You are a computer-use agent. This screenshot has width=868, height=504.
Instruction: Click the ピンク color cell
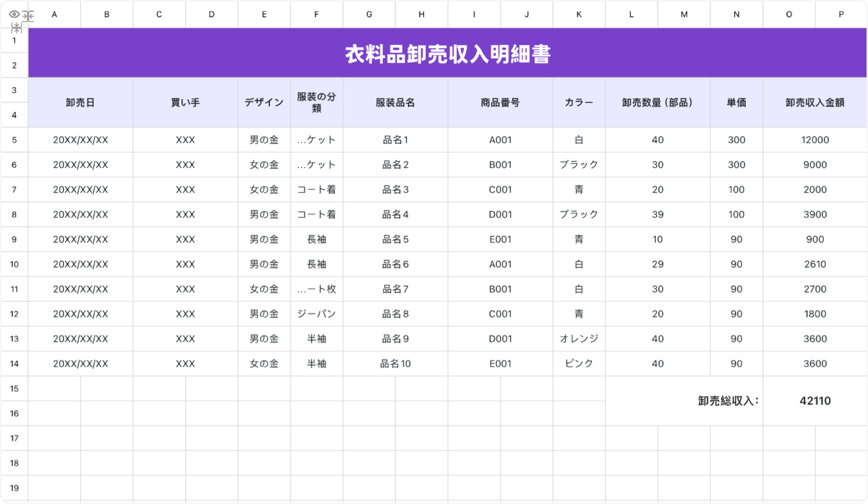point(579,364)
